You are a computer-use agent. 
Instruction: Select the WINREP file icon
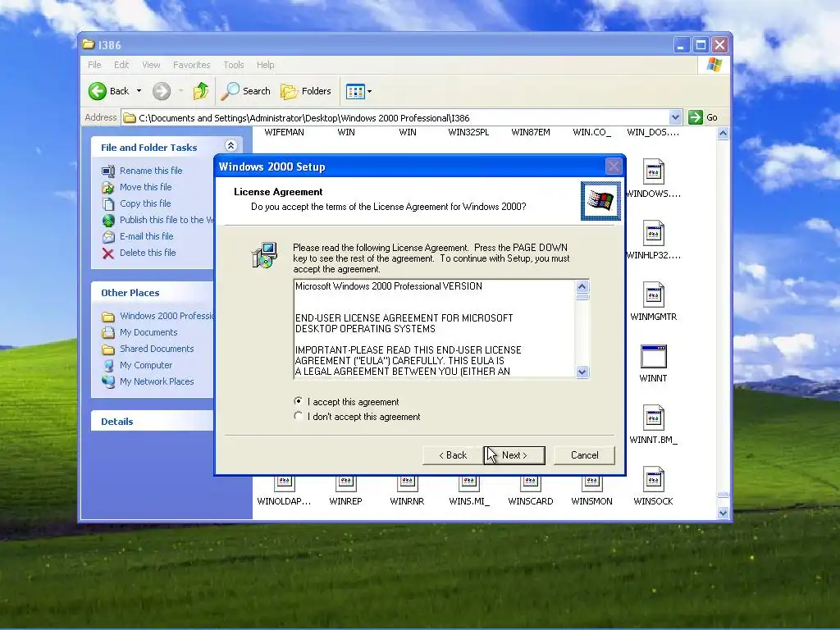click(x=345, y=484)
